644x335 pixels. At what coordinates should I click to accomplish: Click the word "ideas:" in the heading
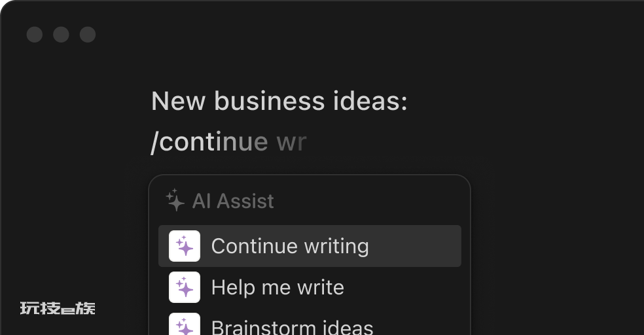(370, 101)
